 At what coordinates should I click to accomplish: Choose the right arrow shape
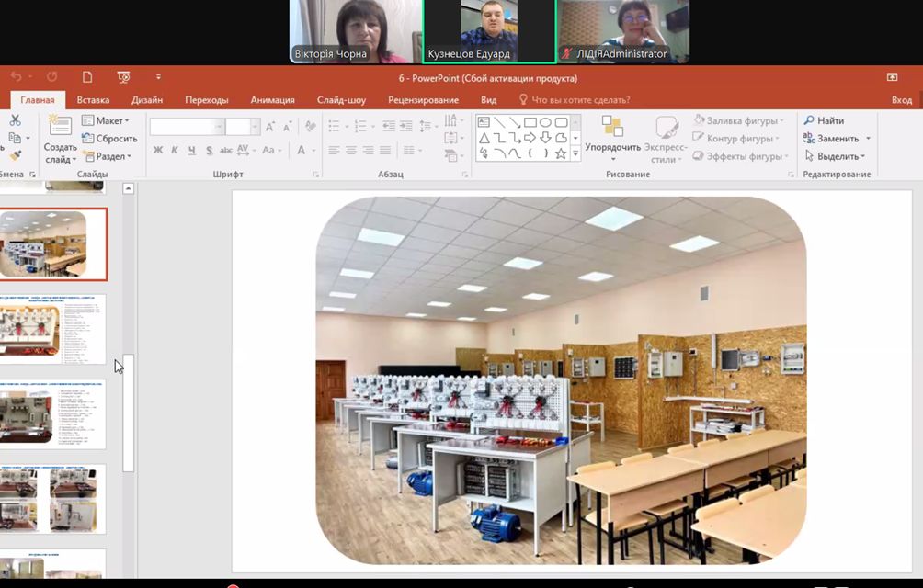(x=530, y=138)
